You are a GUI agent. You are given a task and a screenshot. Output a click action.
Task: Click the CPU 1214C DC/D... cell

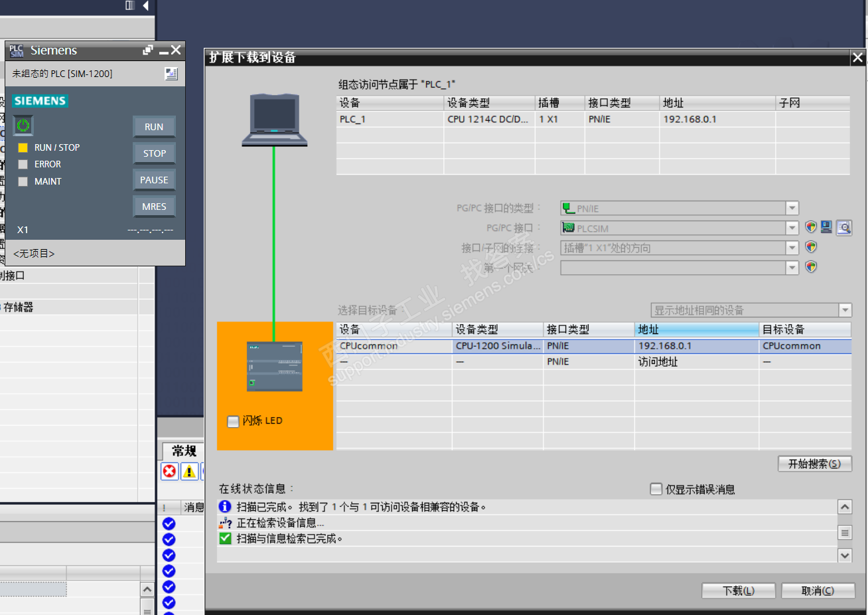tap(488, 119)
